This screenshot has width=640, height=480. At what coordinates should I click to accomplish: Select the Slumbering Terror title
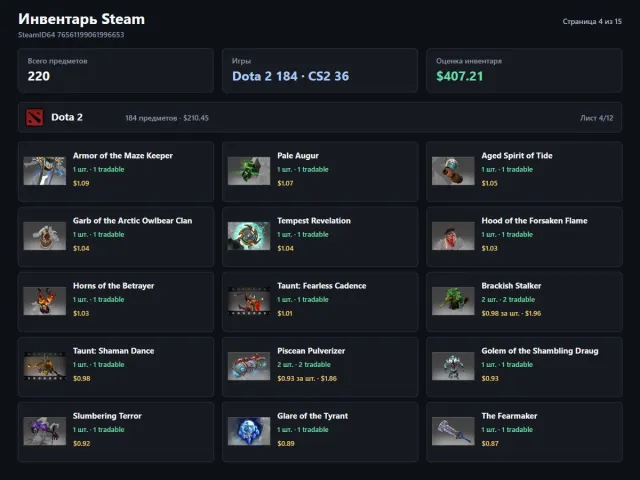(x=107, y=416)
